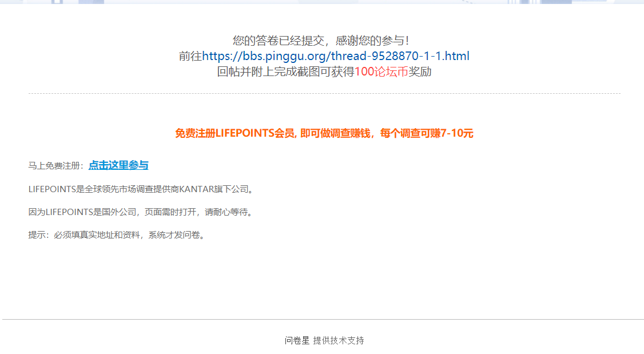This screenshot has height=354, width=644.
Task: Click the 感谢您的参与 text
Action: point(372,40)
